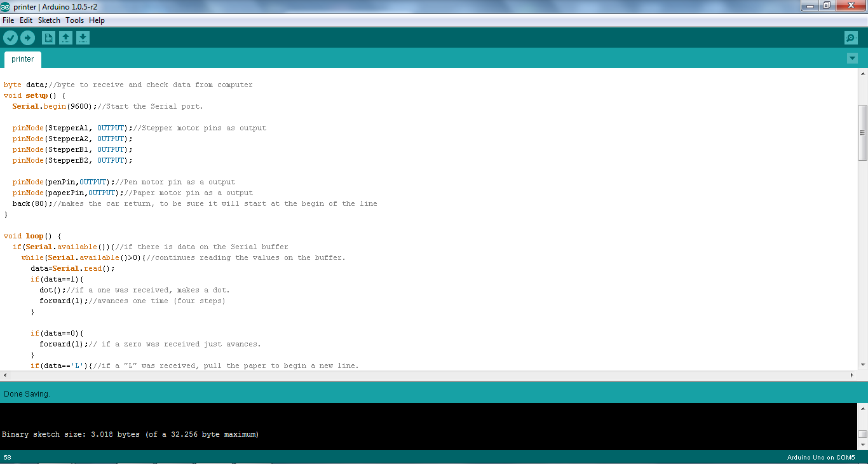
Task: Open the Edit menu
Action: pos(25,20)
